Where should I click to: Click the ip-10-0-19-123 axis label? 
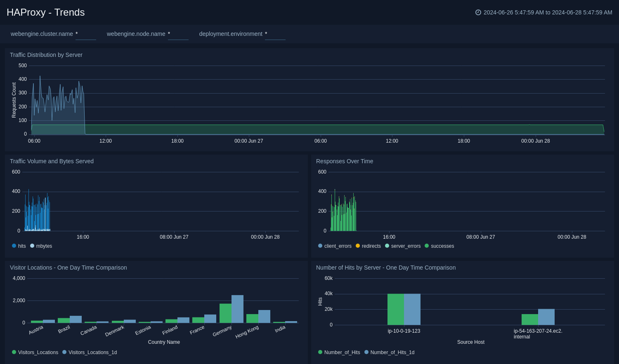click(x=404, y=331)
